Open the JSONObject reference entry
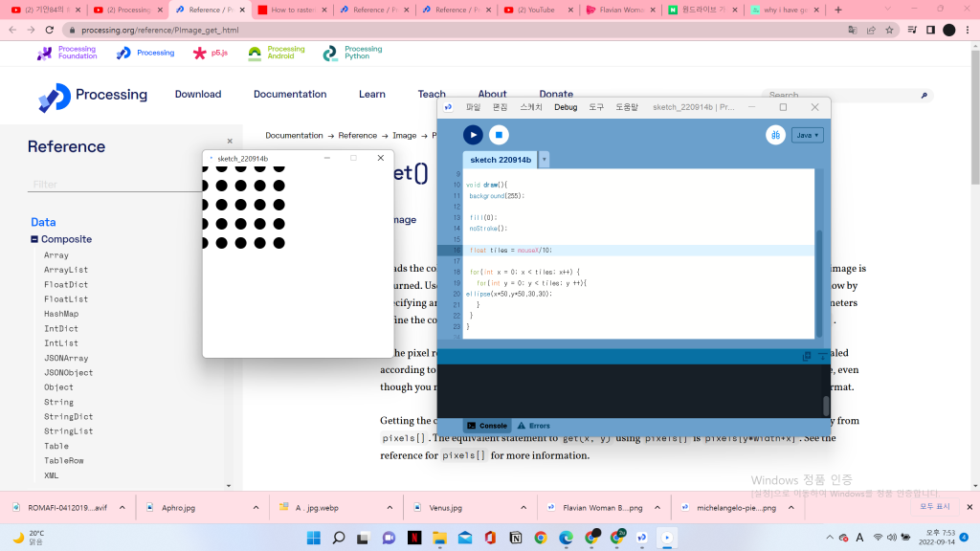This screenshot has width=980, height=551. (x=68, y=372)
